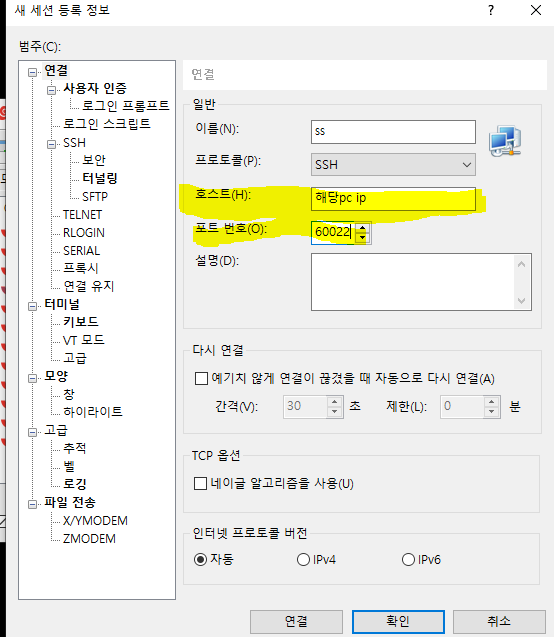554x637 pixels.
Task: Collapse the 연결 tree node
Action: click(x=32, y=72)
